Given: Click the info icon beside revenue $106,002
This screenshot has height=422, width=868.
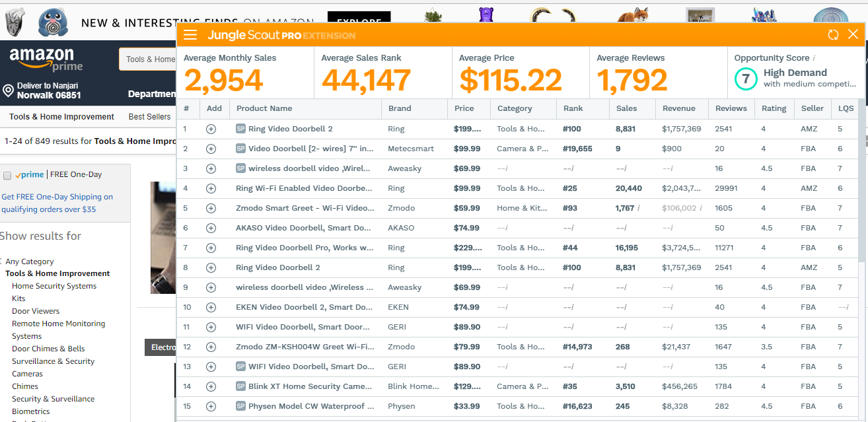Looking at the screenshot, I should 700,208.
